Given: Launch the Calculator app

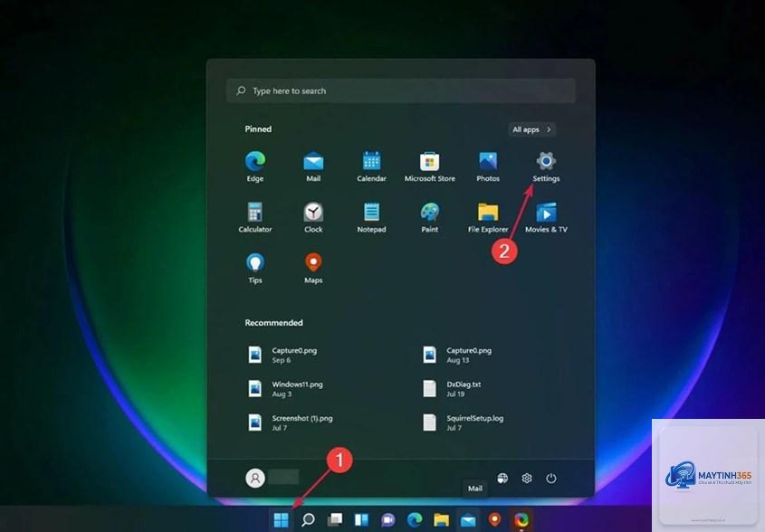Looking at the screenshot, I should [x=254, y=217].
